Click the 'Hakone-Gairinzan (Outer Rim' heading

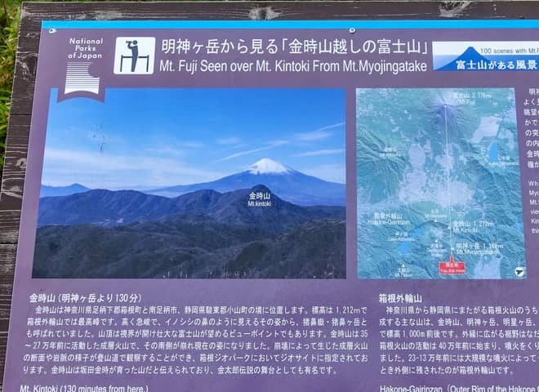coord(457,389)
